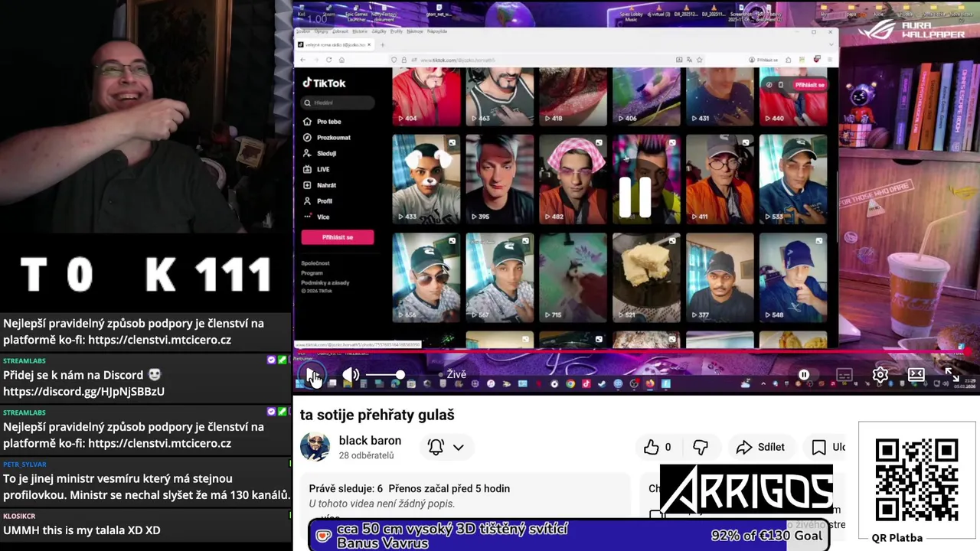Switch to theater mode
Image resolution: width=980 pixels, height=551 pixels.
(x=916, y=375)
